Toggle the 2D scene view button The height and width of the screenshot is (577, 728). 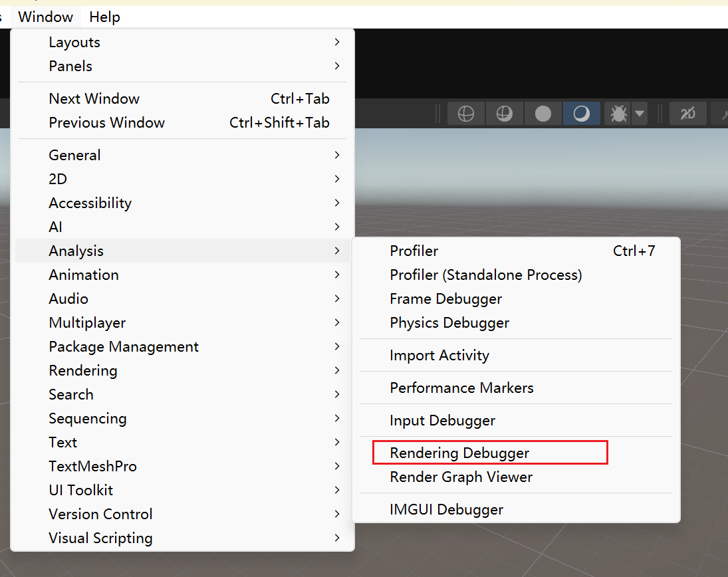[x=687, y=114]
